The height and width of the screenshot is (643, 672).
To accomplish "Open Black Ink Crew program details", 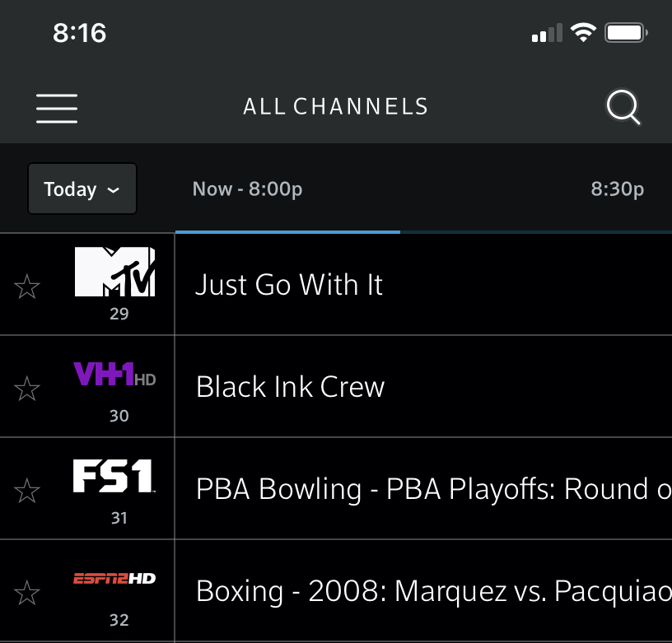I will [290, 386].
